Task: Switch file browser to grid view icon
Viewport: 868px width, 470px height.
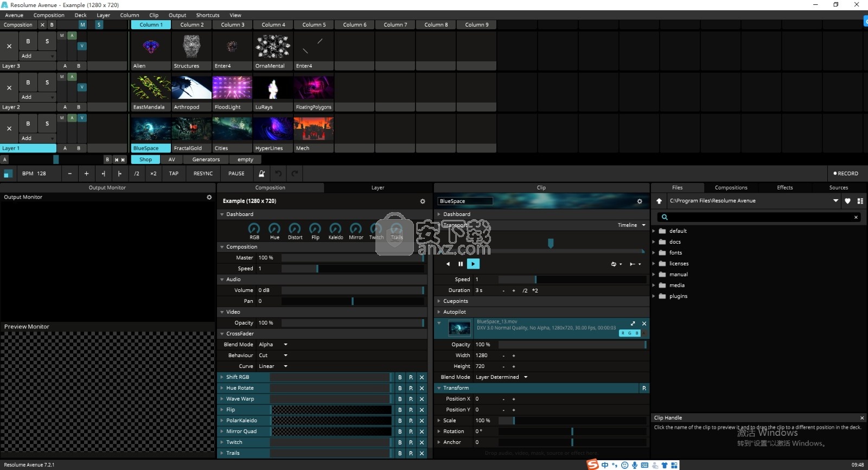Action: [x=860, y=201]
